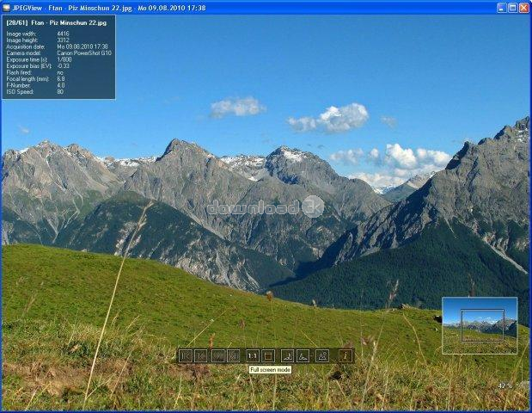This screenshot has width=532, height=413.
Task: Click the exposure time value 1/800
Action: [x=64, y=59]
